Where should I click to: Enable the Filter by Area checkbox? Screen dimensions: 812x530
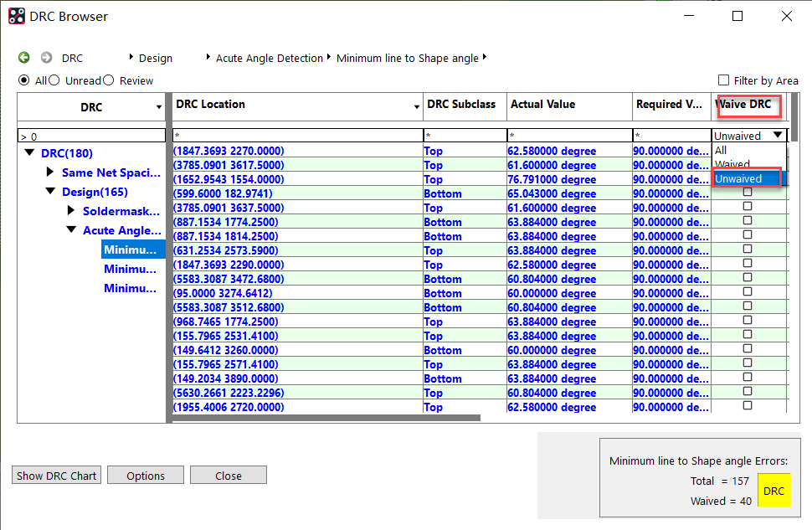[724, 80]
